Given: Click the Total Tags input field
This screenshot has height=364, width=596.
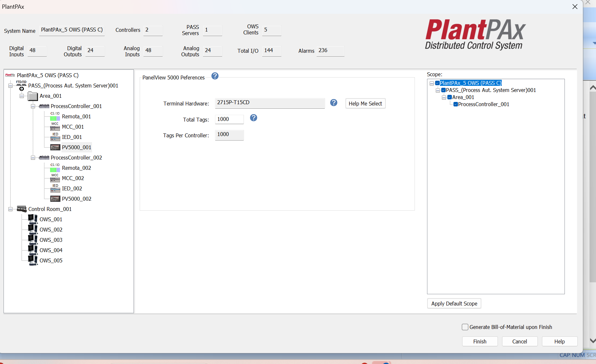Looking at the screenshot, I should pos(229,119).
